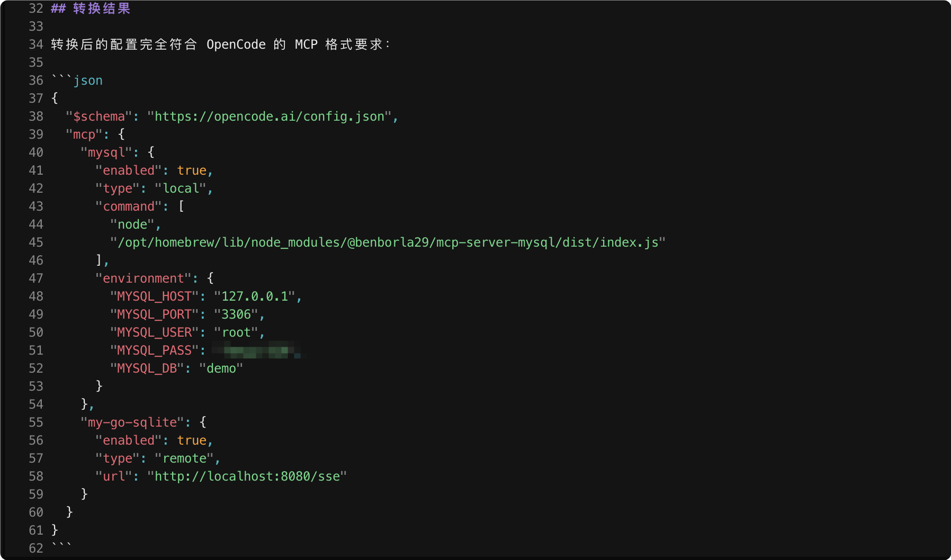The height and width of the screenshot is (560, 951).
Task: Click the "MYSQL_PASS" key
Action: click(155, 350)
